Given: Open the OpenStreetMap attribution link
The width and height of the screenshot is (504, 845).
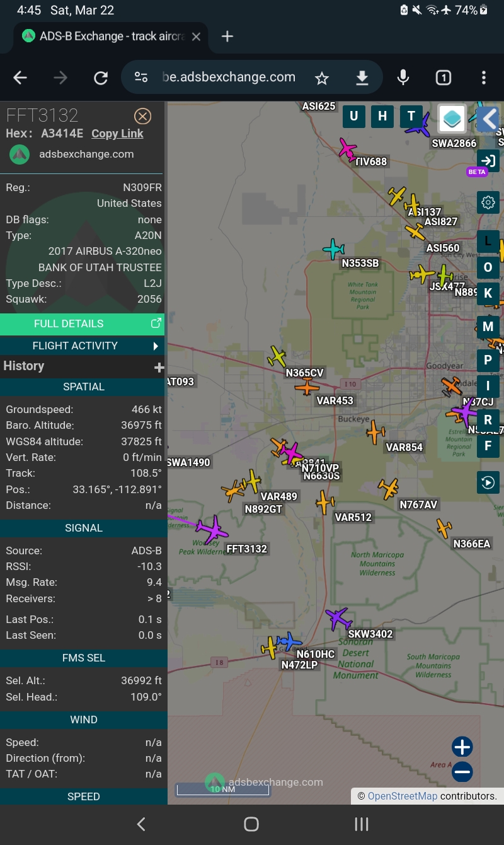Looking at the screenshot, I should (403, 796).
